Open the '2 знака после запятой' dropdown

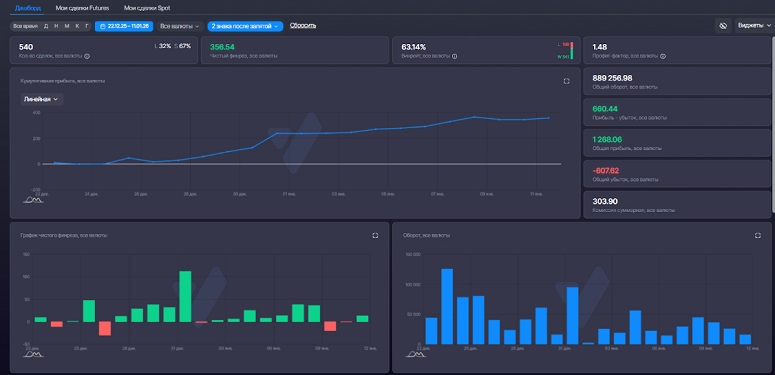pyautogui.click(x=245, y=26)
